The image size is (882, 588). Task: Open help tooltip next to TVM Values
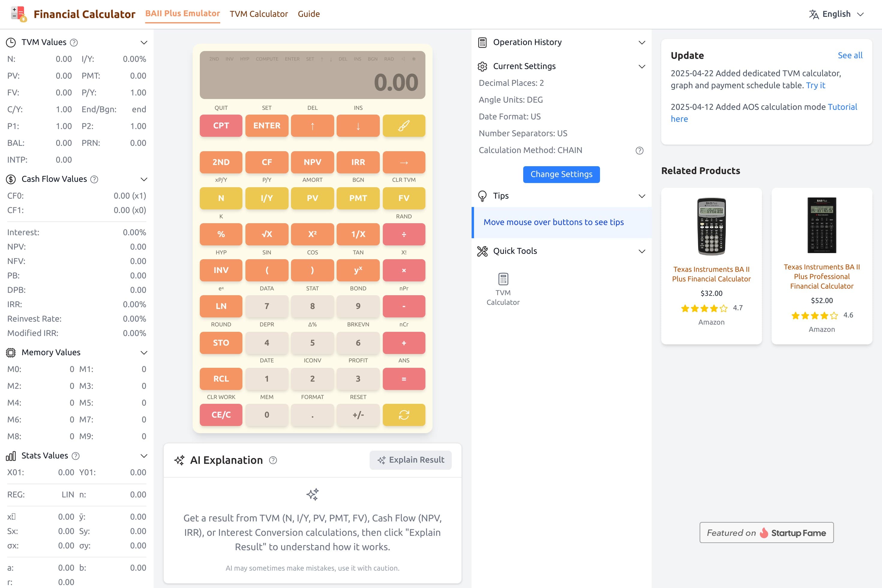(73, 42)
